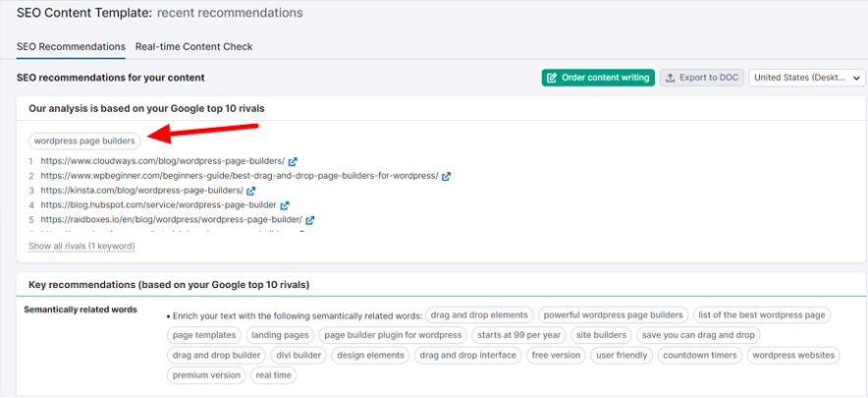Select the 'drag and drop elements' keyword chip

480,315
